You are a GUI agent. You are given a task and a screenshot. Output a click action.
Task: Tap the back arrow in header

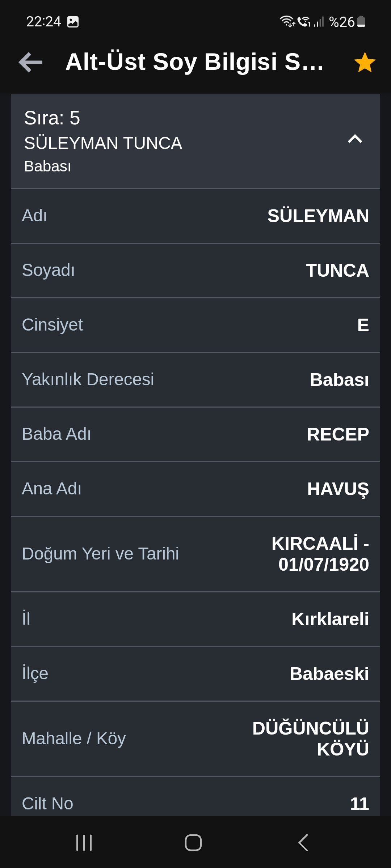pyautogui.click(x=30, y=62)
